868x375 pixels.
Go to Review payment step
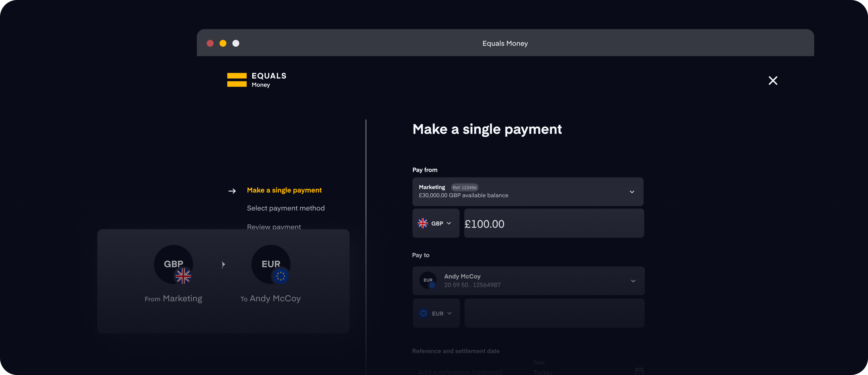coord(274,227)
